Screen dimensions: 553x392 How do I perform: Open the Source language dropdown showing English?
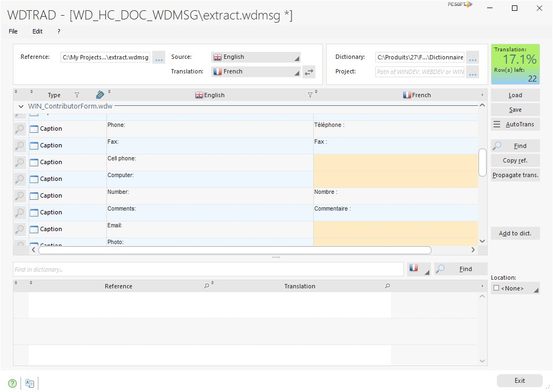point(255,57)
